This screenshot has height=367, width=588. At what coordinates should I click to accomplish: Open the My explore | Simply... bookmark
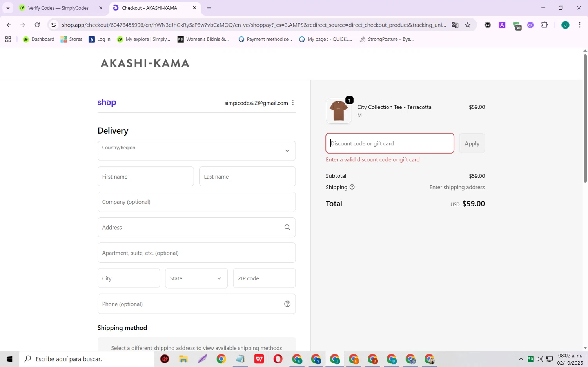tap(143, 39)
